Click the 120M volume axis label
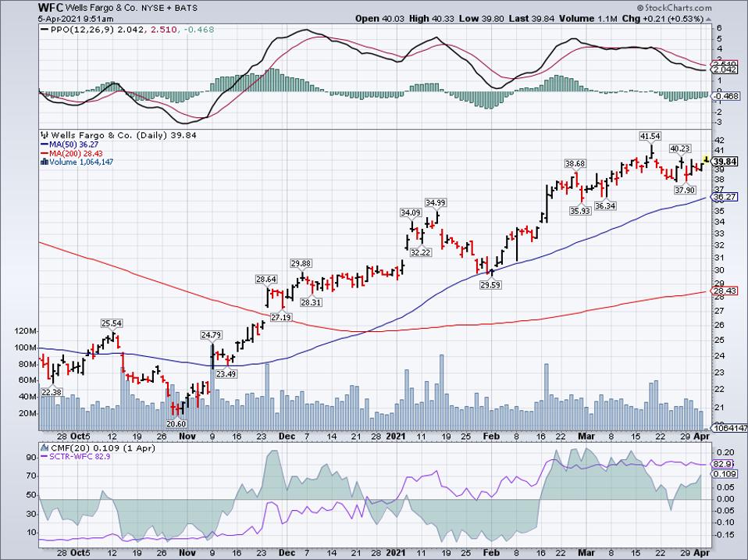Viewport: 748px width, 560px height. tap(26, 331)
